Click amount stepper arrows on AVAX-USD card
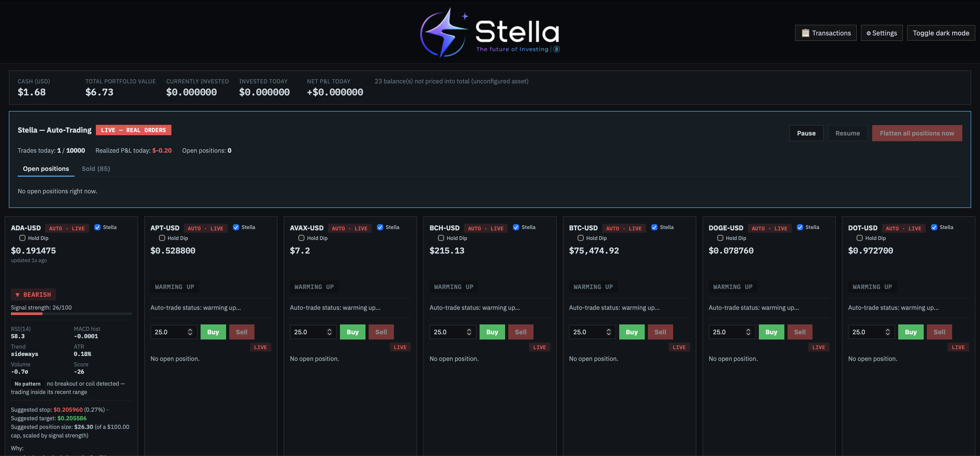This screenshot has width=980, height=456. tap(330, 332)
